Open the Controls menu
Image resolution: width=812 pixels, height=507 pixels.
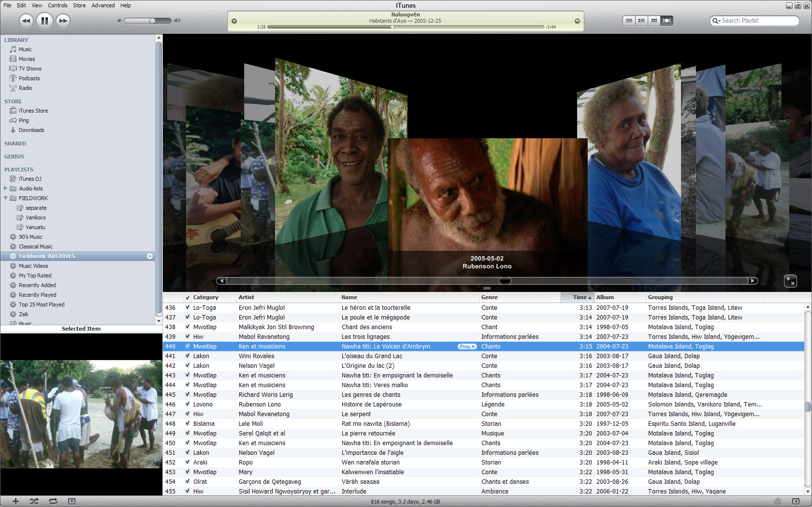coord(58,5)
